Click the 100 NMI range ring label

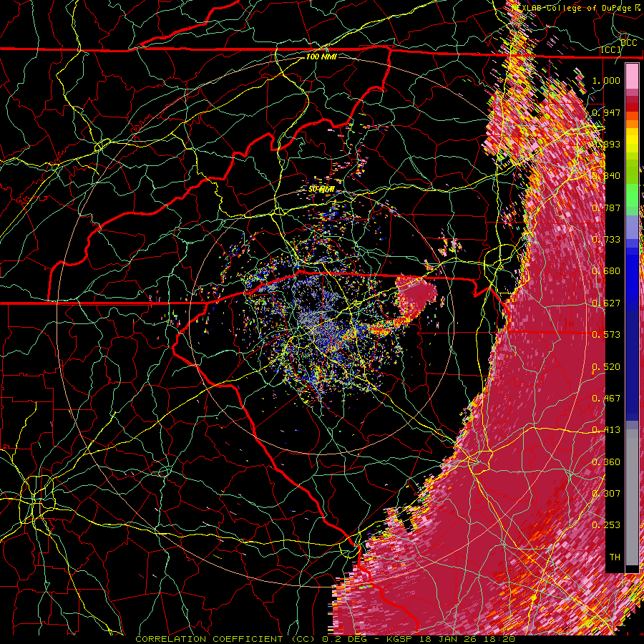pyautogui.click(x=321, y=57)
